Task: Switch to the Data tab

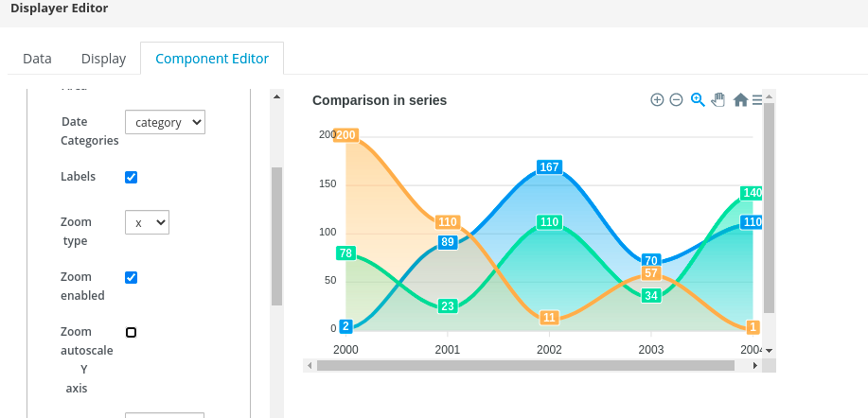Action: (x=37, y=59)
